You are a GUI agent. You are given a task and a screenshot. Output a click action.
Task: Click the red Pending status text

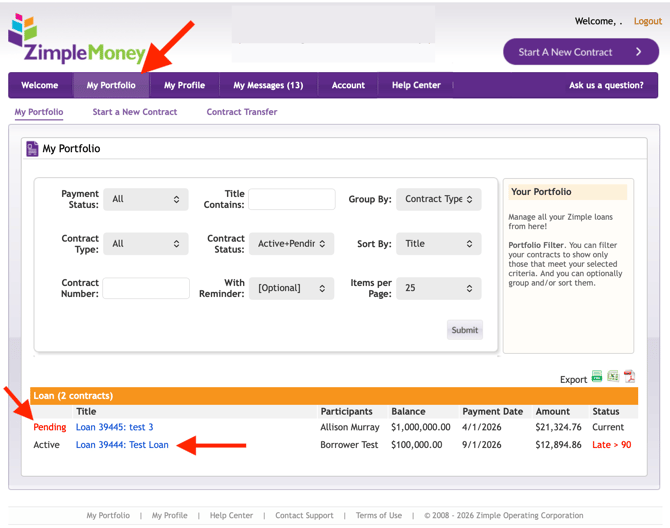(50, 427)
